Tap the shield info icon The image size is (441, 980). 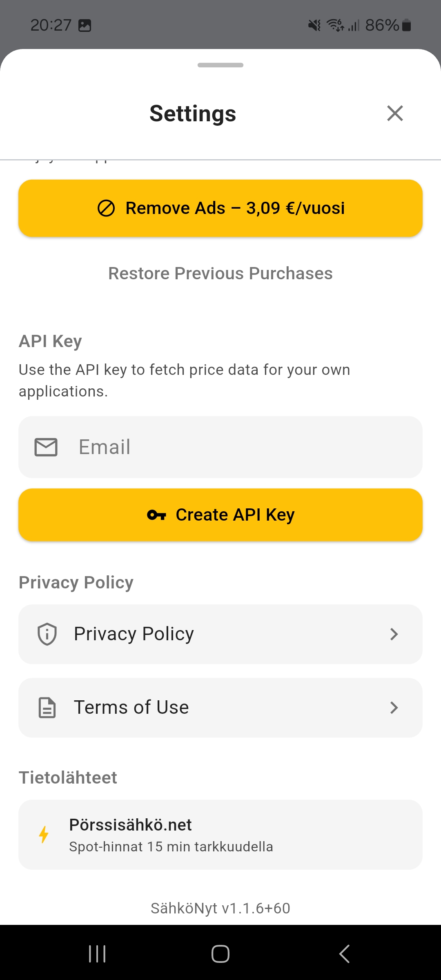coord(47,634)
